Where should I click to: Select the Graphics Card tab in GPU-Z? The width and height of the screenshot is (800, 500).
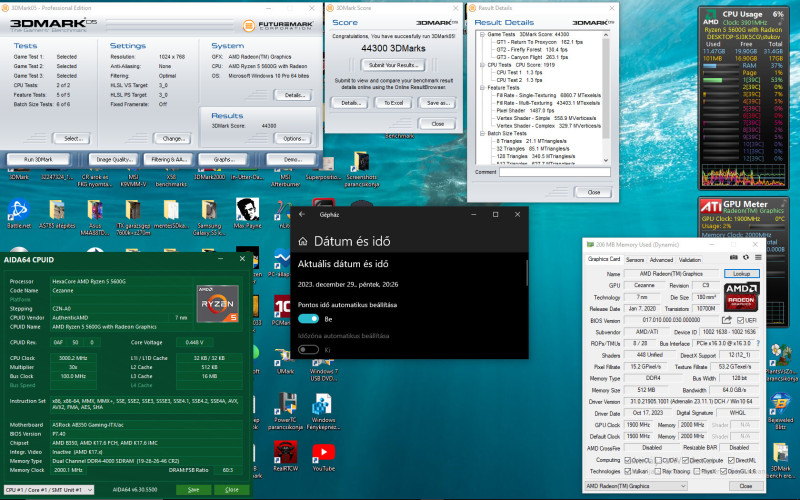(x=604, y=259)
